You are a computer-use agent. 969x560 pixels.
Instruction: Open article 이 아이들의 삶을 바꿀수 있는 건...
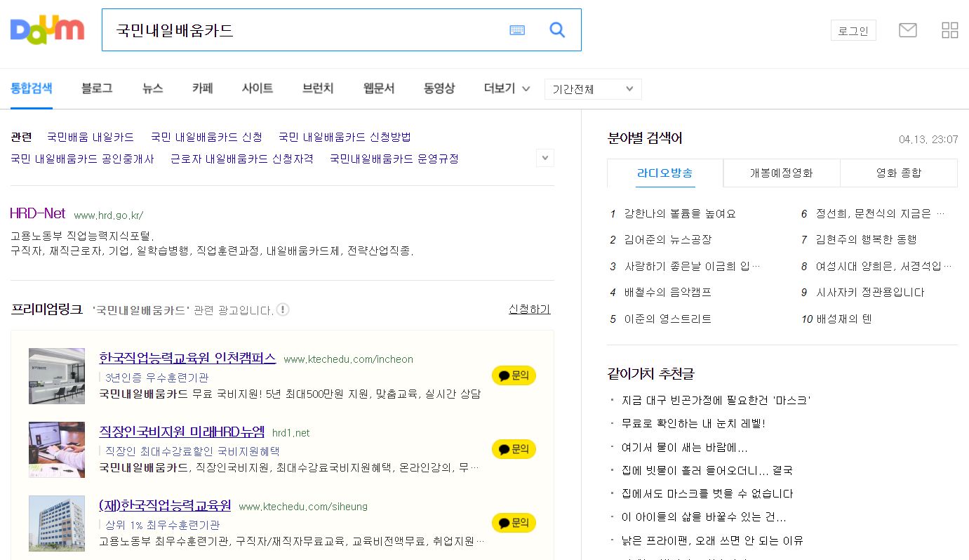[704, 517]
